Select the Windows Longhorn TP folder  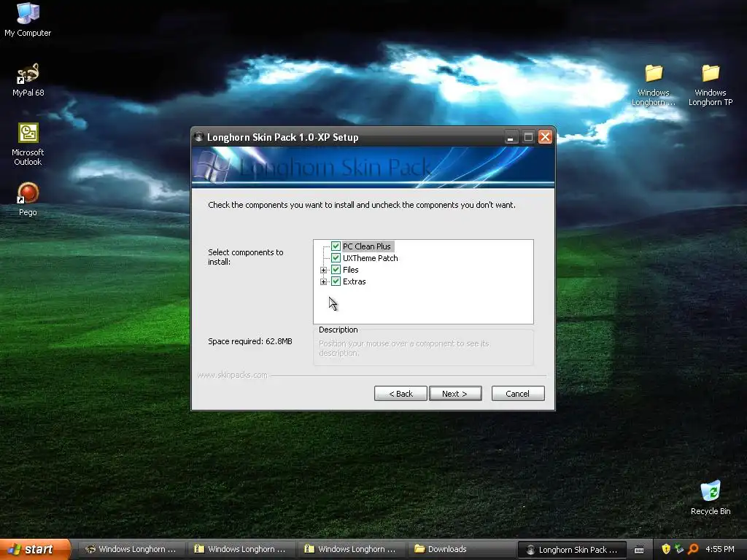(710, 85)
